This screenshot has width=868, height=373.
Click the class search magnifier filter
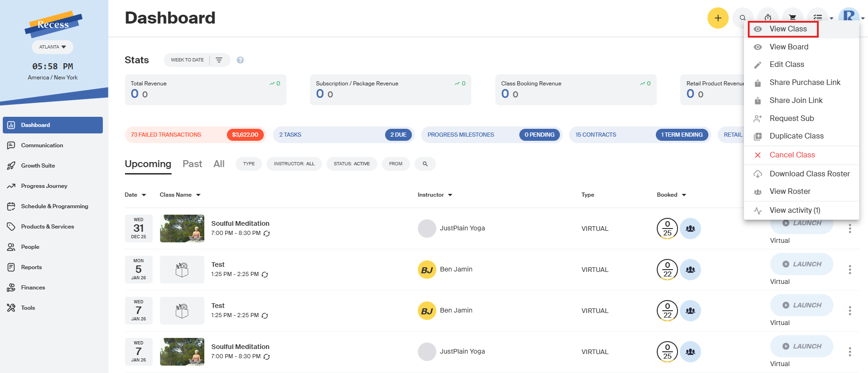pyautogui.click(x=425, y=164)
